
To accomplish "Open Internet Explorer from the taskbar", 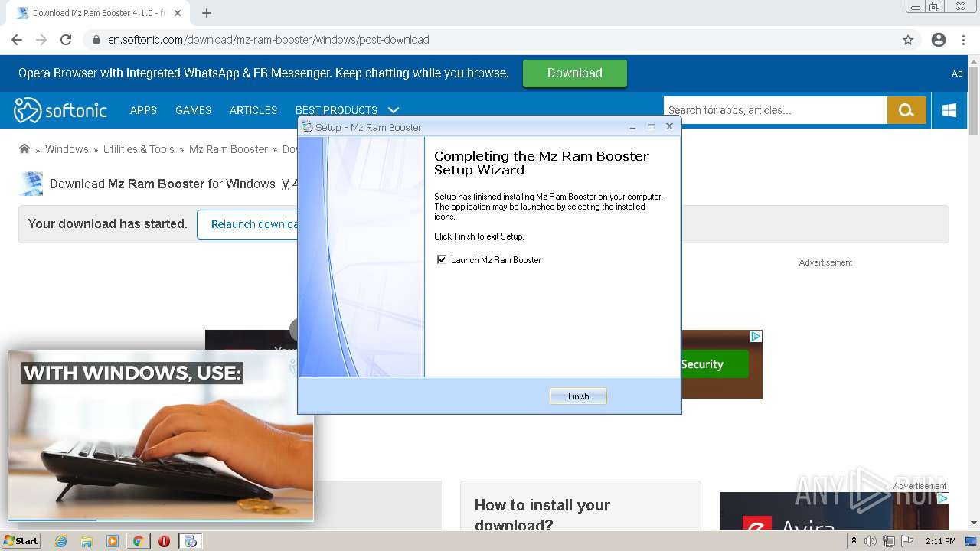I will click(x=60, y=541).
